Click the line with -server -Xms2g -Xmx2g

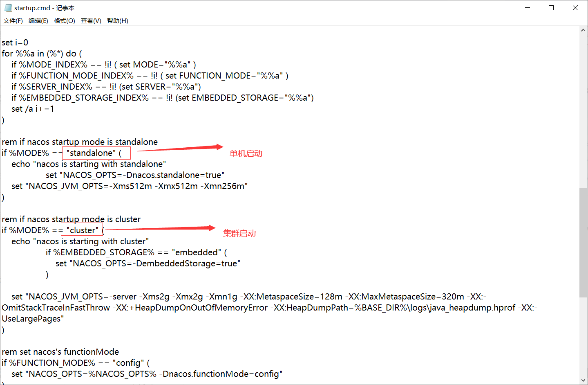pyautogui.click(x=249, y=297)
